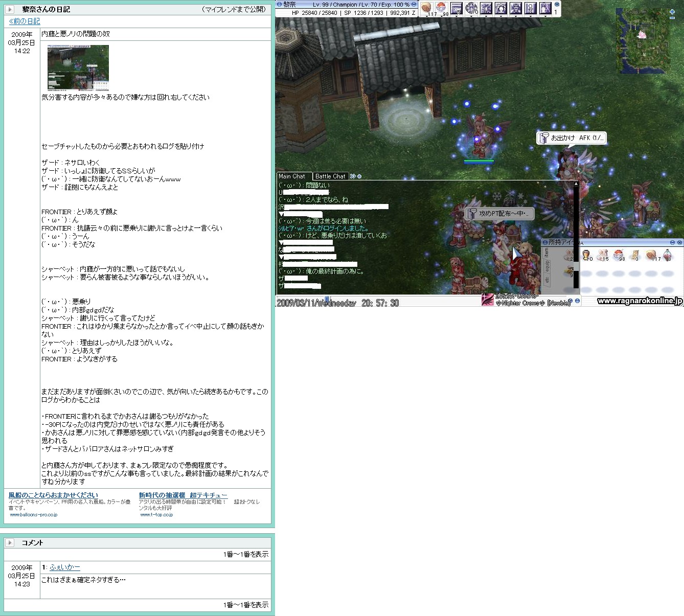Open the 新時代の抽選機 超テキチュー ad link
This screenshot has height=616, width=684.
(183, 495)
